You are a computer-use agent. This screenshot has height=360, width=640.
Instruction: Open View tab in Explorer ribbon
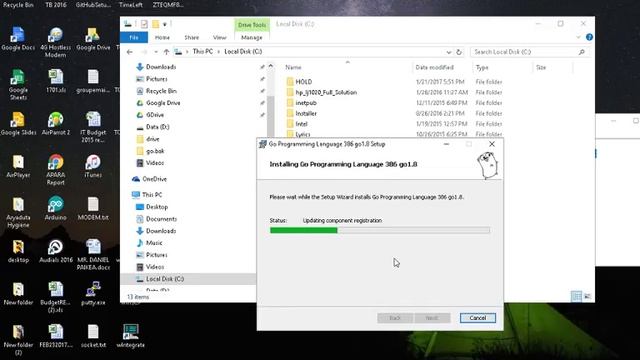pos(220,38)
